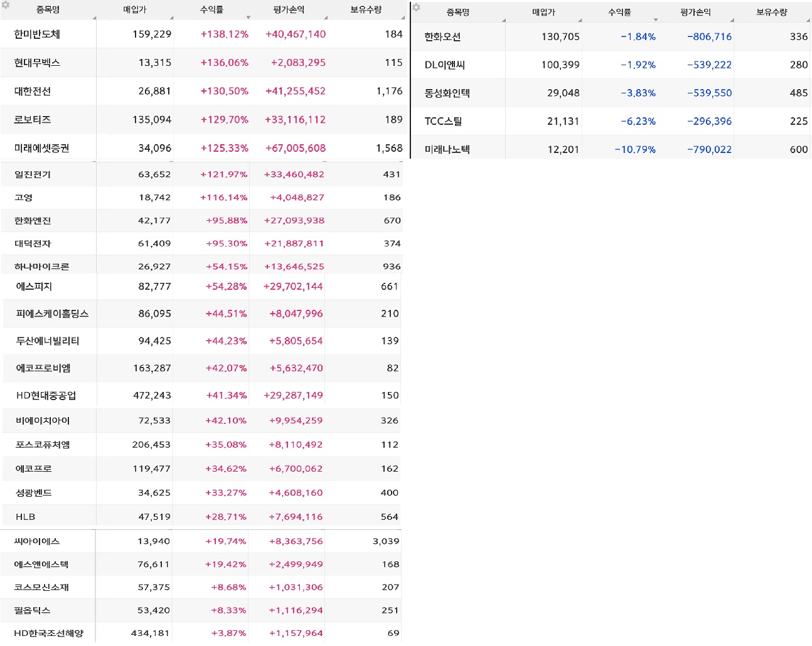Select the -806,716 loss value
Screen dimensions: 812x646
point(710,37)
